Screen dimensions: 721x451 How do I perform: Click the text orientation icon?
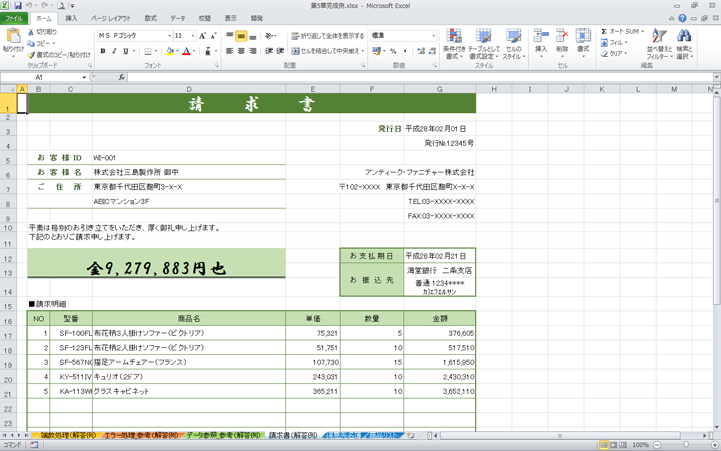[x=269, y=36]
